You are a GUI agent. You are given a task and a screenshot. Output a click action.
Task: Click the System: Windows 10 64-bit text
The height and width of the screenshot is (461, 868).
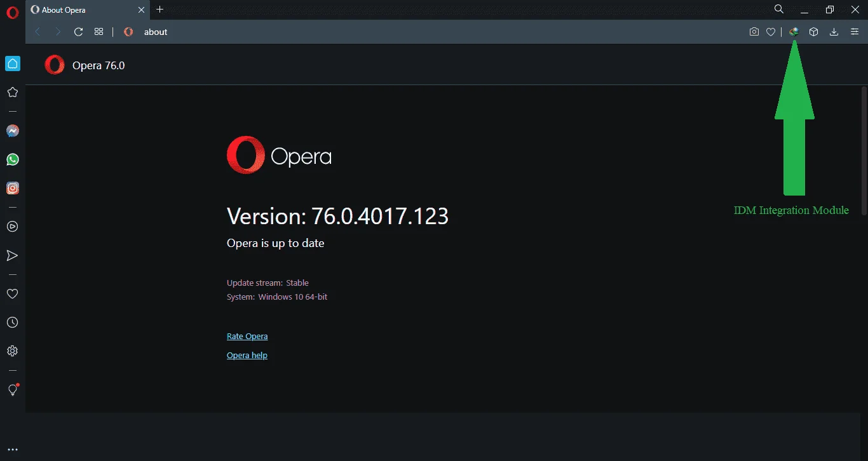277,297
